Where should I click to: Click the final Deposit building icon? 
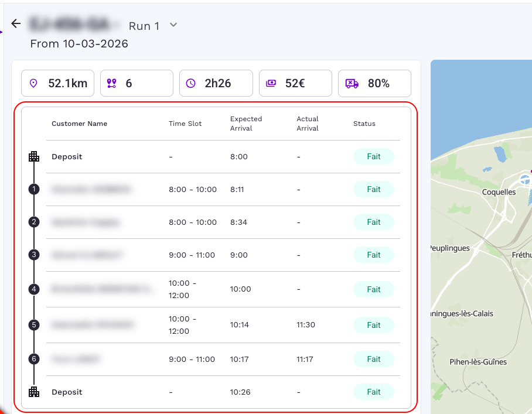34,392
